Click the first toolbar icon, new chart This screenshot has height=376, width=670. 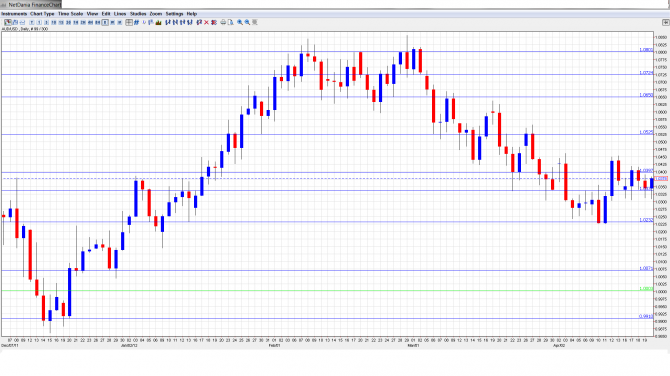coord(8,22)
